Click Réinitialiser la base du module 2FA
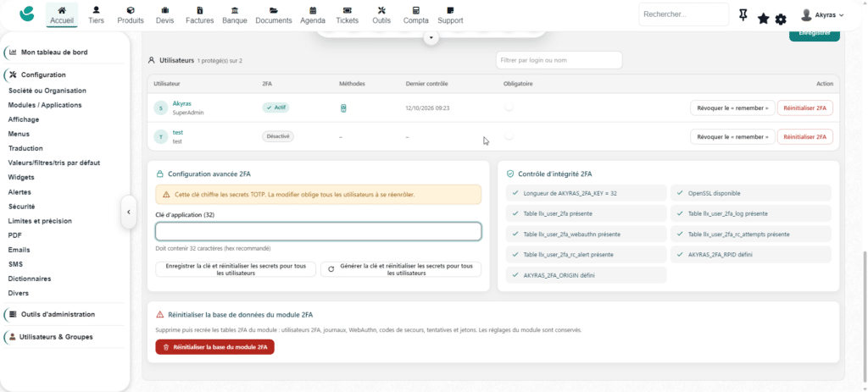 pyautogui.click(x=214, y=347)
